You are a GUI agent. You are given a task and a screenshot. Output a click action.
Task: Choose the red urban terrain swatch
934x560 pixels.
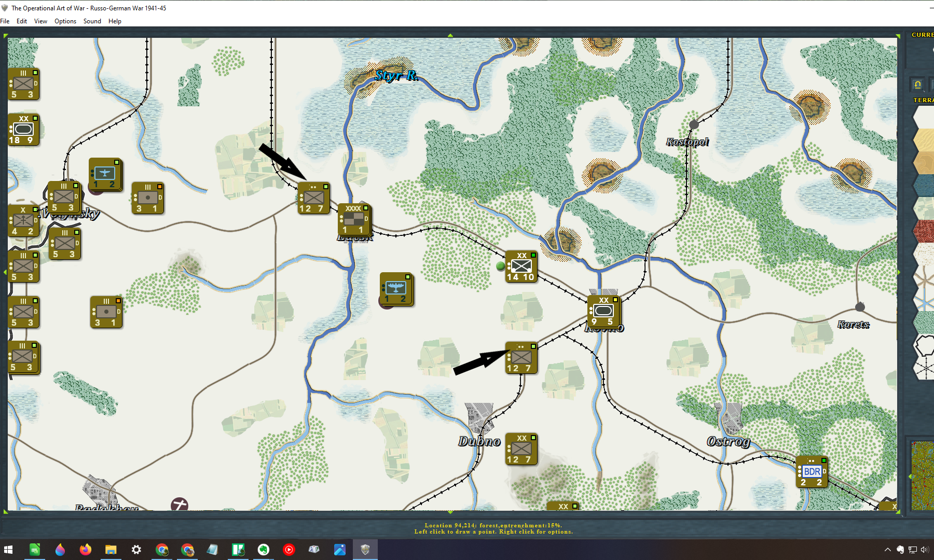924,231
